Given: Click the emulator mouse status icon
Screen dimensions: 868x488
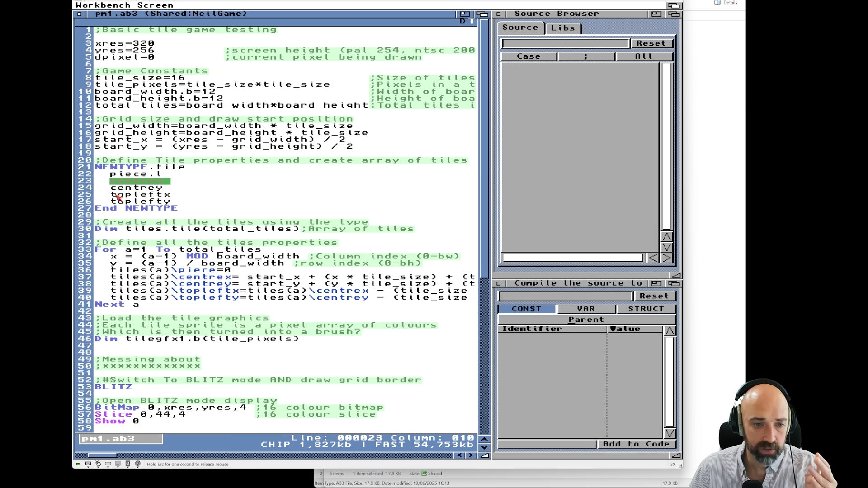Looking at the screenshot, I should (98, 464).
